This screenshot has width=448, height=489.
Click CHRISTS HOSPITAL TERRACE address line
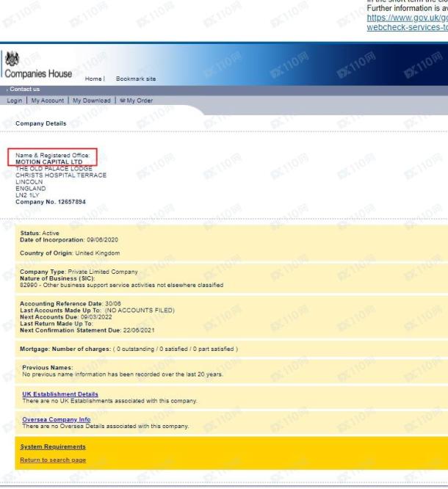point(61,175)
